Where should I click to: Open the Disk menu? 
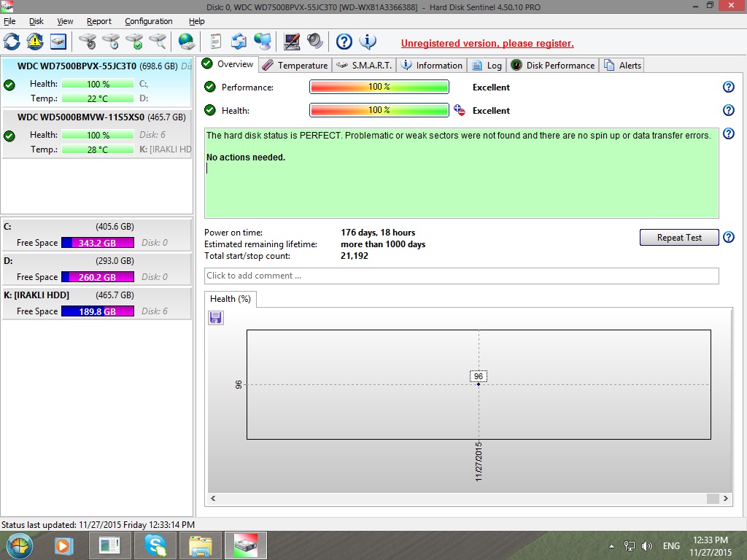pyautogui.click(x=36, y=21)
